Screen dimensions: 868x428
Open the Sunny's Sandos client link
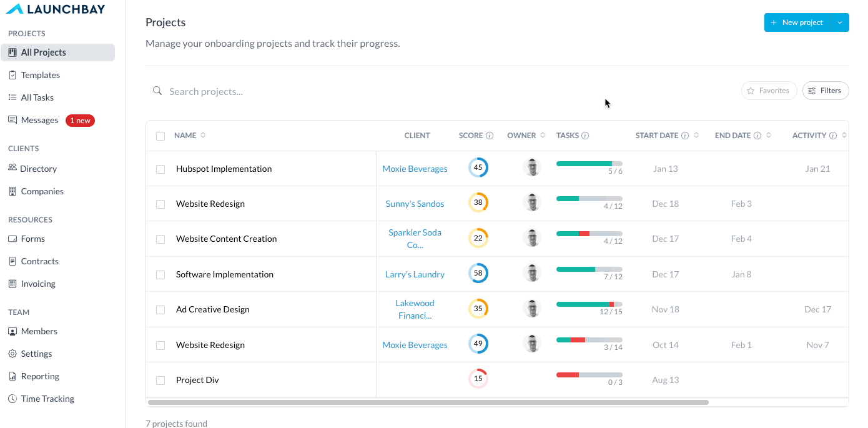click(415, 204)
